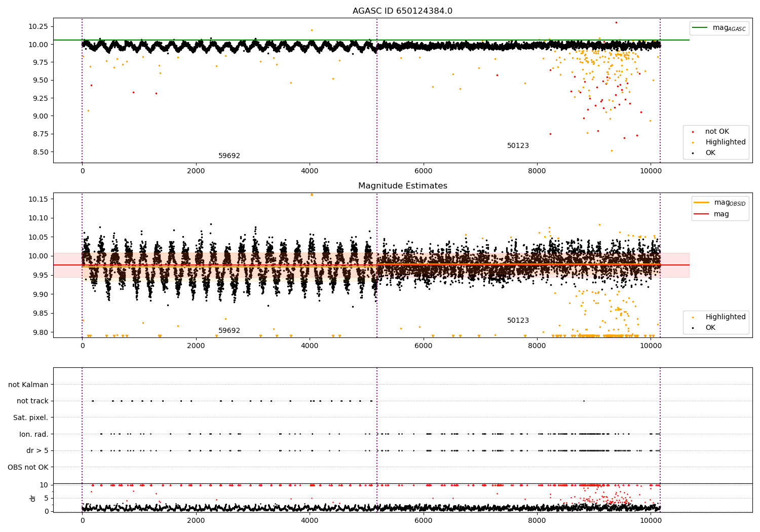Click y-tick "10.25" in top plot
The image size is (760, 532).
[x=38, y=26]
